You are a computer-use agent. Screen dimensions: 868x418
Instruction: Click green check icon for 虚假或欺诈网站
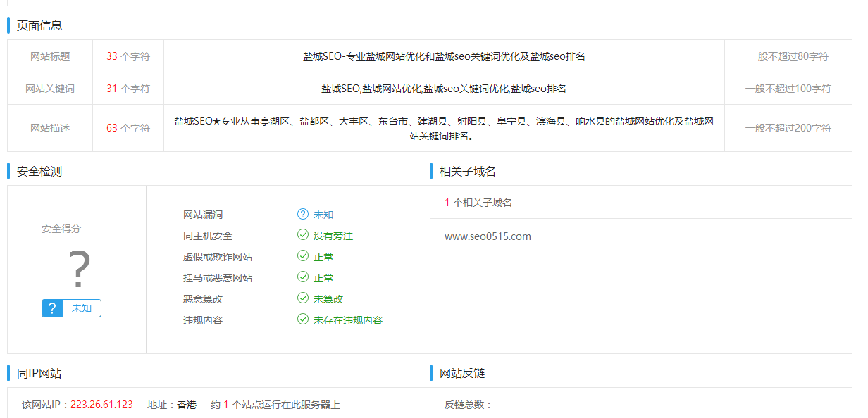[x=303, y=257]
